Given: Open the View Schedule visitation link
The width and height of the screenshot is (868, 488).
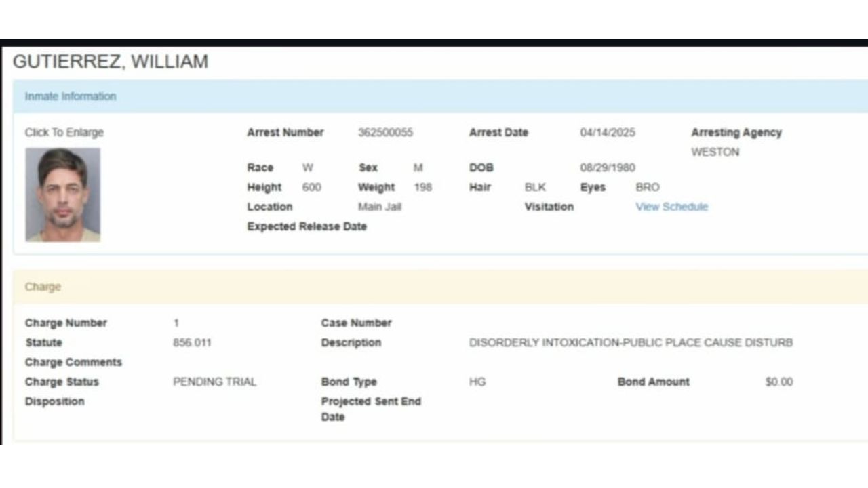Looking at the screenshot, I should [671, 207].
